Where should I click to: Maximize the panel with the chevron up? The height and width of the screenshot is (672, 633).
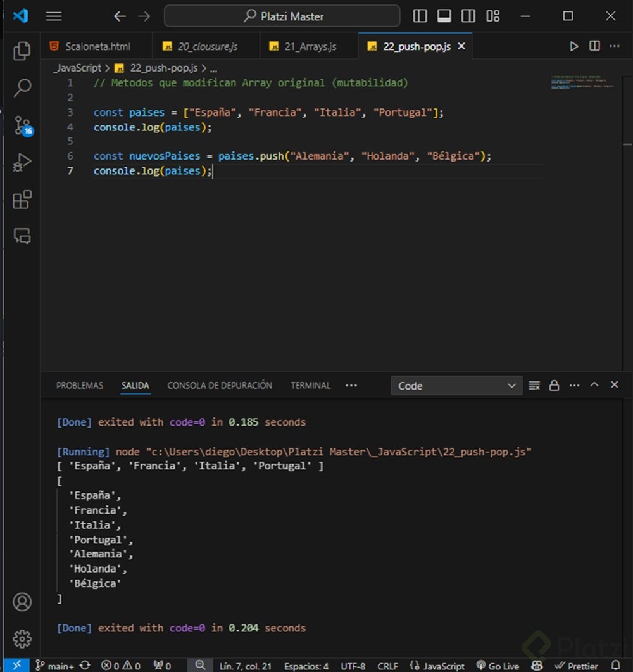[x=594, y=385]
